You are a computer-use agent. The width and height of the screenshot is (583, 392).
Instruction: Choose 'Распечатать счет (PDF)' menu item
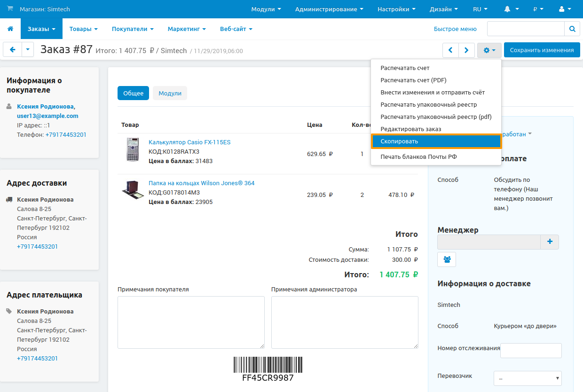[x=413, y=80]
